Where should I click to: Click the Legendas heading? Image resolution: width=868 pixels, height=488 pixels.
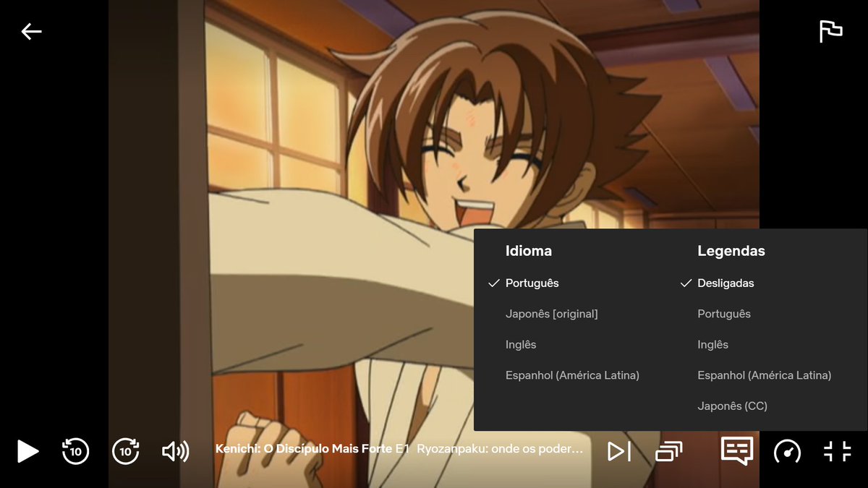click(x=731, y=251)
